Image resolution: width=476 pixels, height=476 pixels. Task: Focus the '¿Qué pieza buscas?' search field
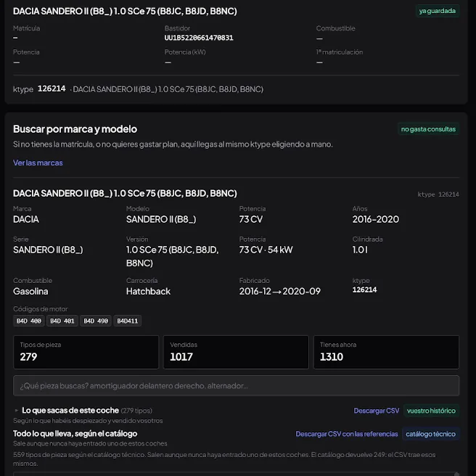[236, 385]
